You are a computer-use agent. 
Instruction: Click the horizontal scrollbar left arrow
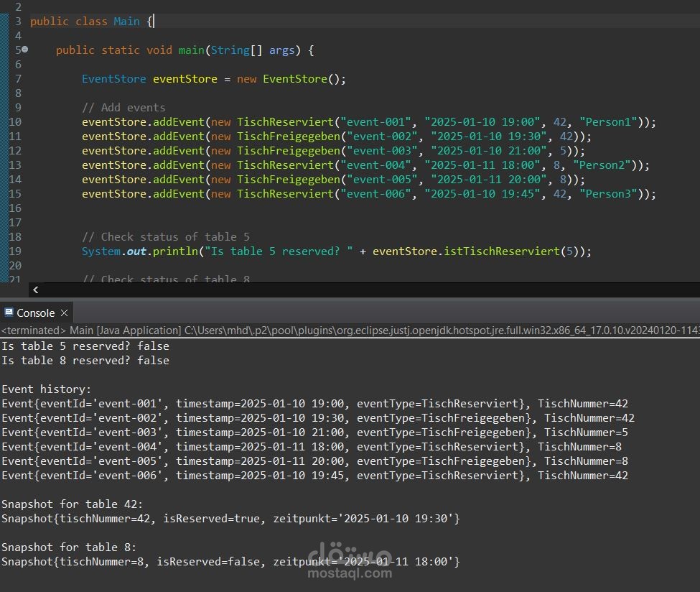[x=36, y=290]
